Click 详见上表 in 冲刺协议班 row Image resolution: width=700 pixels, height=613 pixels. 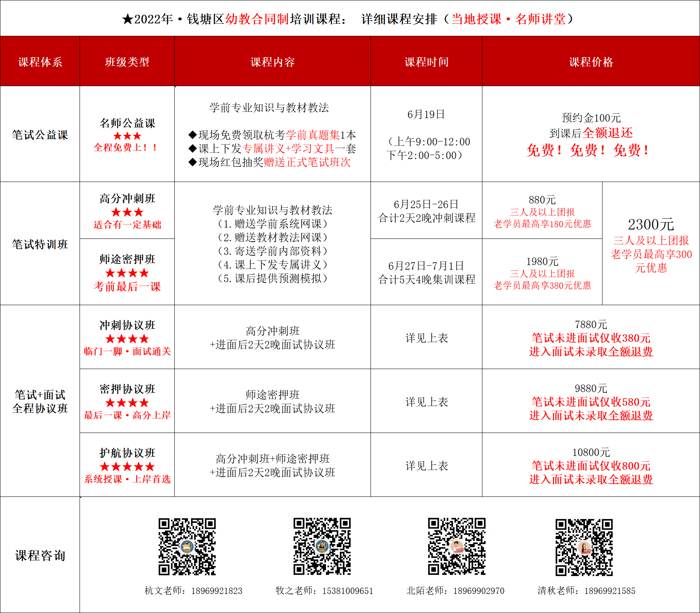tap(427, 338)
